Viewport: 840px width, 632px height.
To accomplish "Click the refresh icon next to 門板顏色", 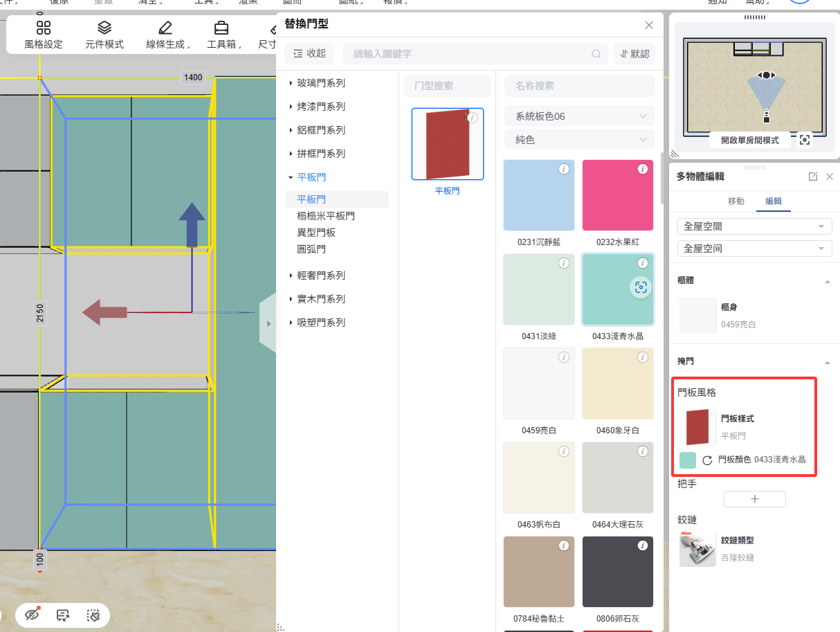I will coord(707,460).
